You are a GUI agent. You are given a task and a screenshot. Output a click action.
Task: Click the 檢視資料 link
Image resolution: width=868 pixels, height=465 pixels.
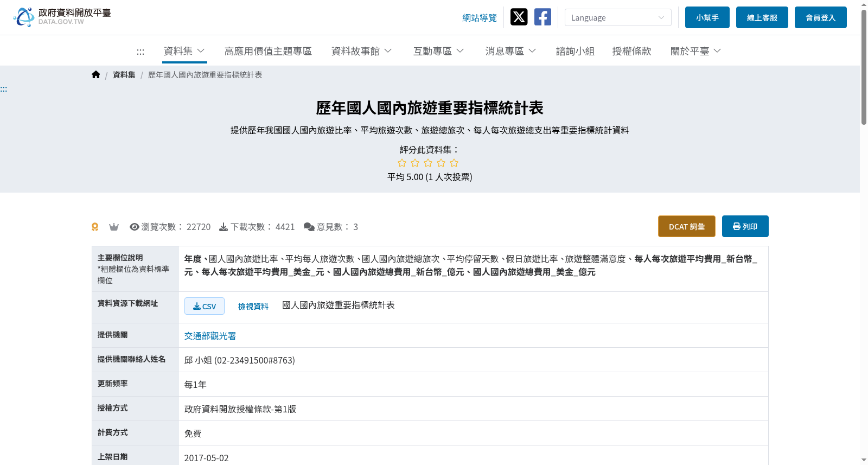click(253, 307)
